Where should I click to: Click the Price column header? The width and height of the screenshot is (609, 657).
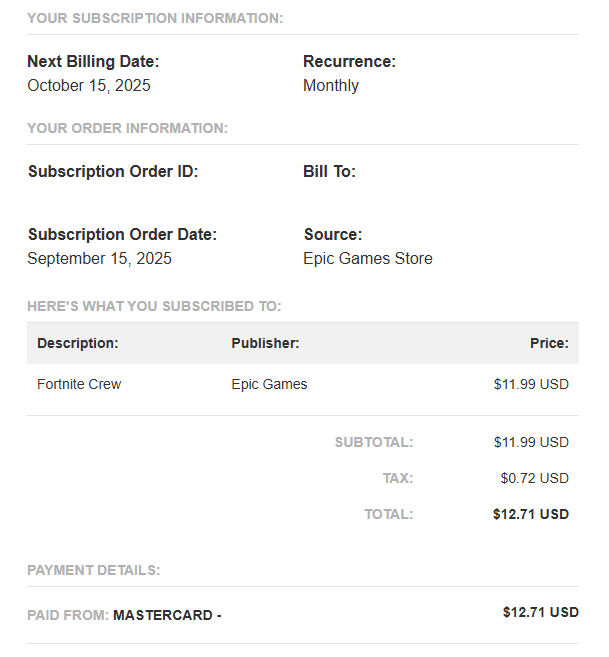549,343
